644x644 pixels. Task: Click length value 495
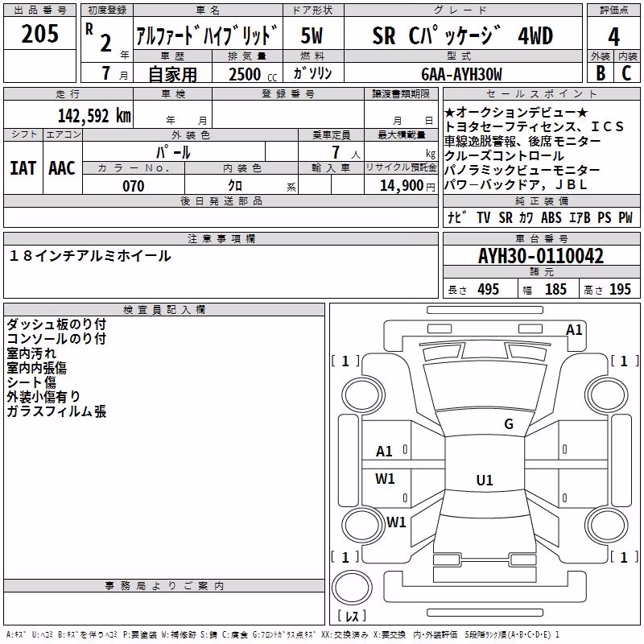pyautogui.click(x=489, y=289)
